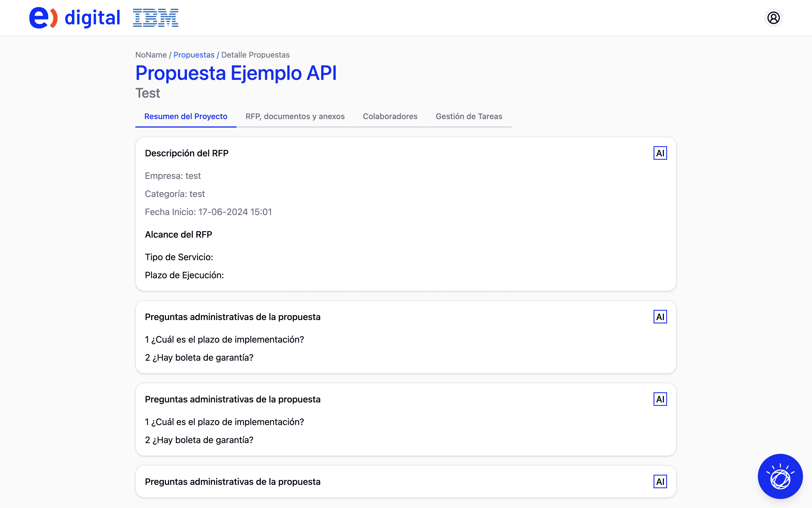Open the watsonx assistant chat bubble
Image resolution: width=812 pixels, height=508 pixels.
point(780,476)
